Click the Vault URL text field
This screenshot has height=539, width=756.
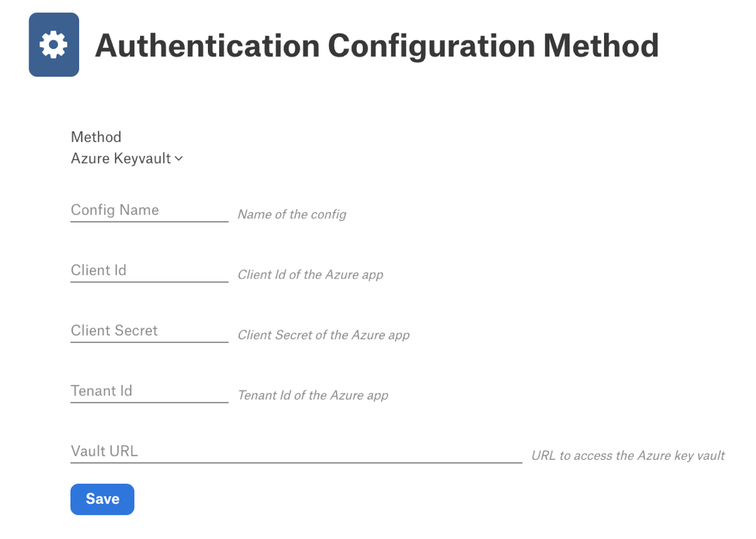pos(296,451)
